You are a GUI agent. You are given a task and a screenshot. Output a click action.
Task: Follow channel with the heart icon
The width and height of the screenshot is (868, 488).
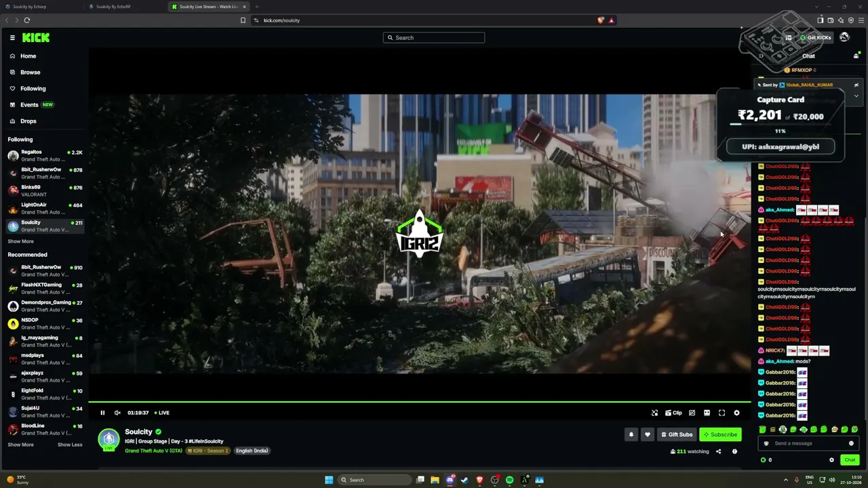647,434
